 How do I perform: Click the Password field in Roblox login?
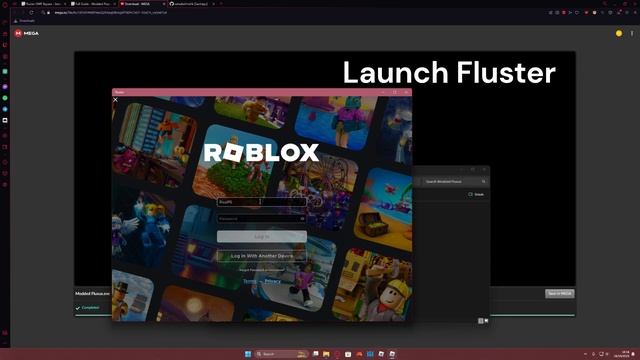pos(262,219)
